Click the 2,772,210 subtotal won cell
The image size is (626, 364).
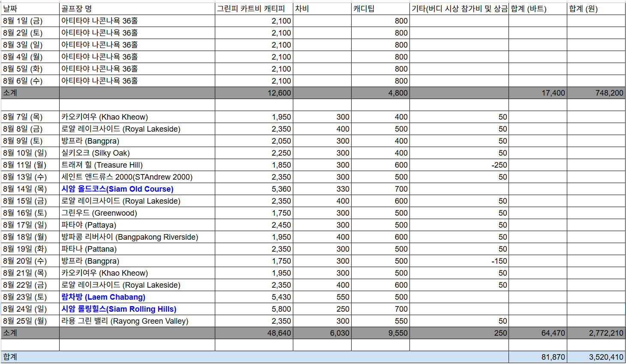[596, 333]
